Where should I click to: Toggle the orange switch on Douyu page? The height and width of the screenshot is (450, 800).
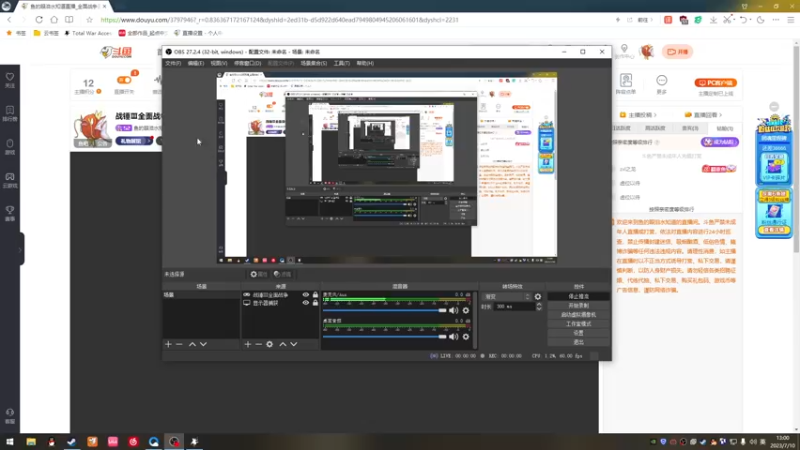pyautogui.click(x=124, y=80)
